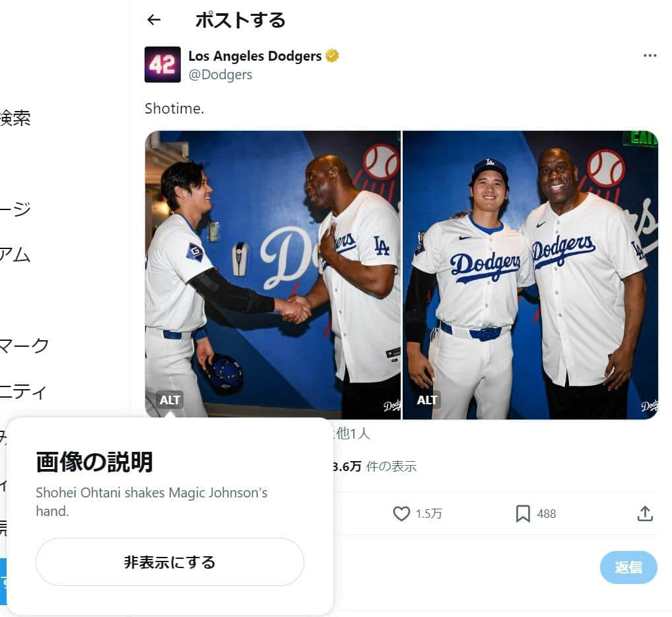Click the 他1人 link under photos

[354, 433]
